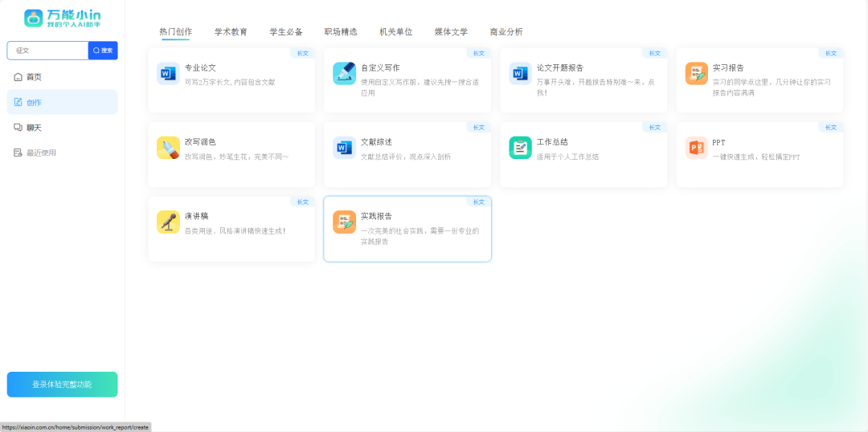The image size is (868, 432).
Task: Click the 论文开题报告 Word icon
Action: pyautogui.click(x=520, y=74)
